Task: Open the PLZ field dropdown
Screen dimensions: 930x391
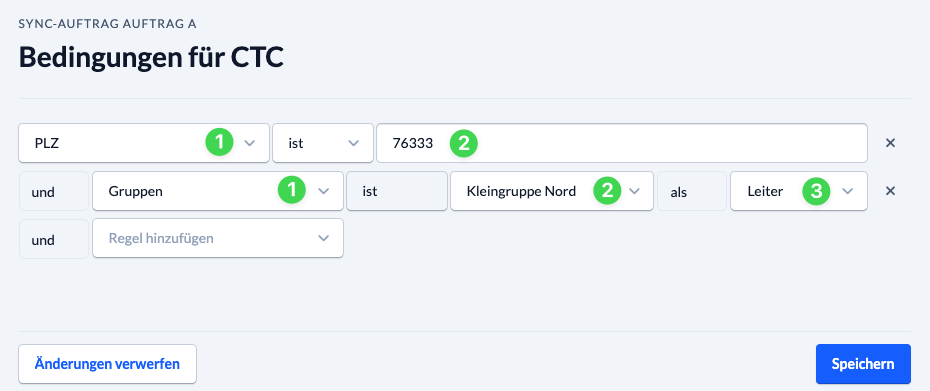Action: [144, 143]
